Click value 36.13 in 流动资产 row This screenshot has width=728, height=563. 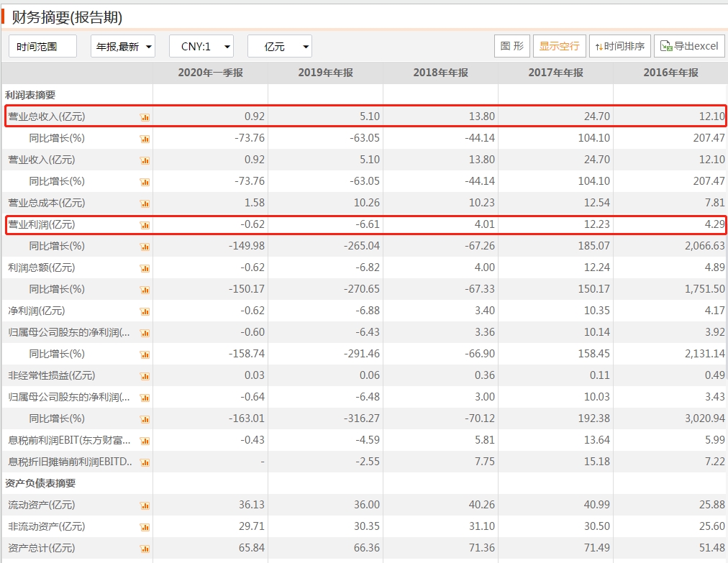252,505
